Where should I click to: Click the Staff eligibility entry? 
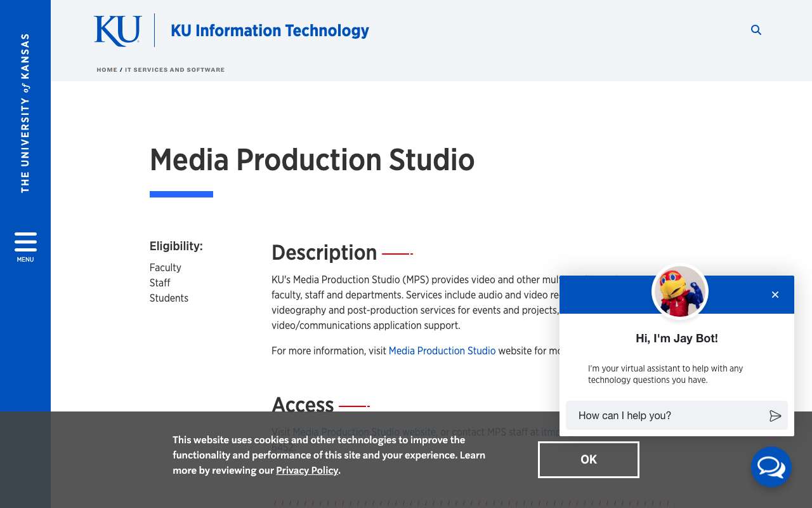click(160, 283)
